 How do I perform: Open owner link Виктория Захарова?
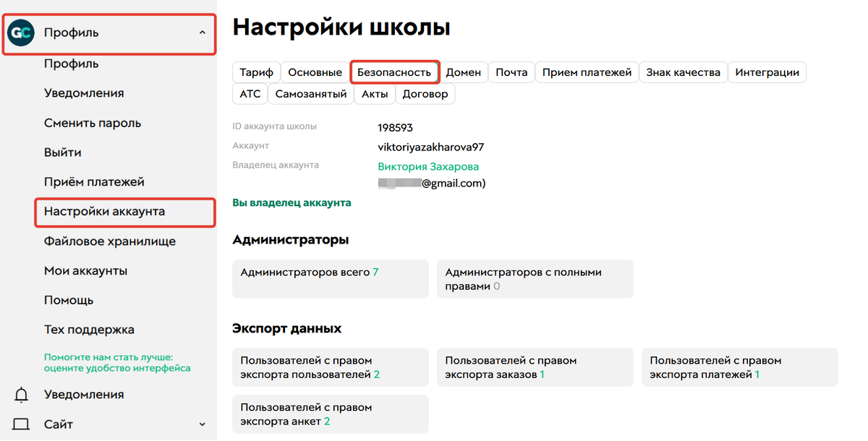(428, 166)
